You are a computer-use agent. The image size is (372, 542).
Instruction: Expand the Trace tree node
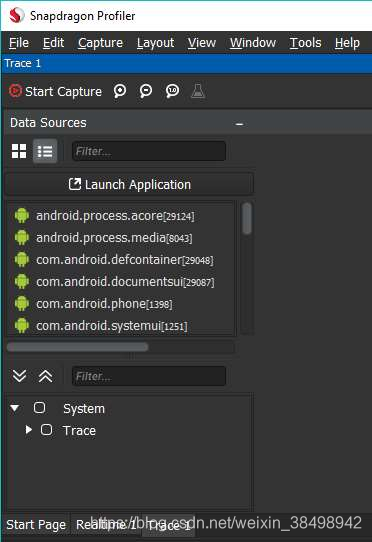pos(29,430)
